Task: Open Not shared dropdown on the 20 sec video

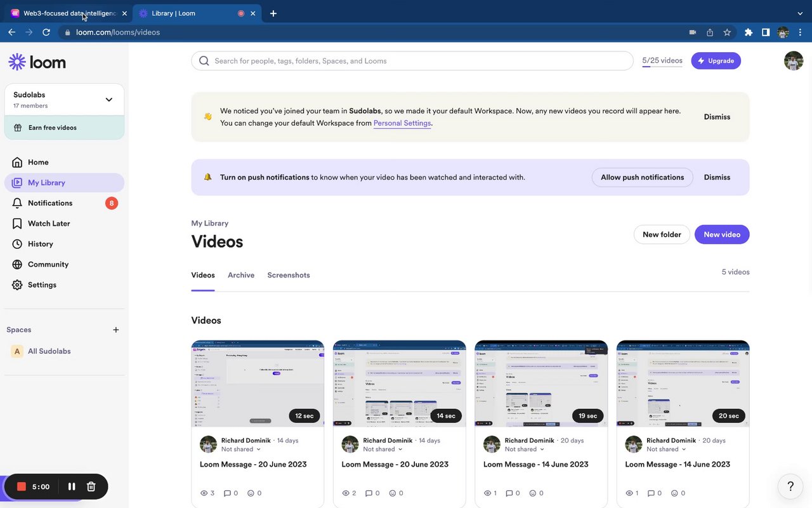Action: pyautogui.click(x=667, y=449)
